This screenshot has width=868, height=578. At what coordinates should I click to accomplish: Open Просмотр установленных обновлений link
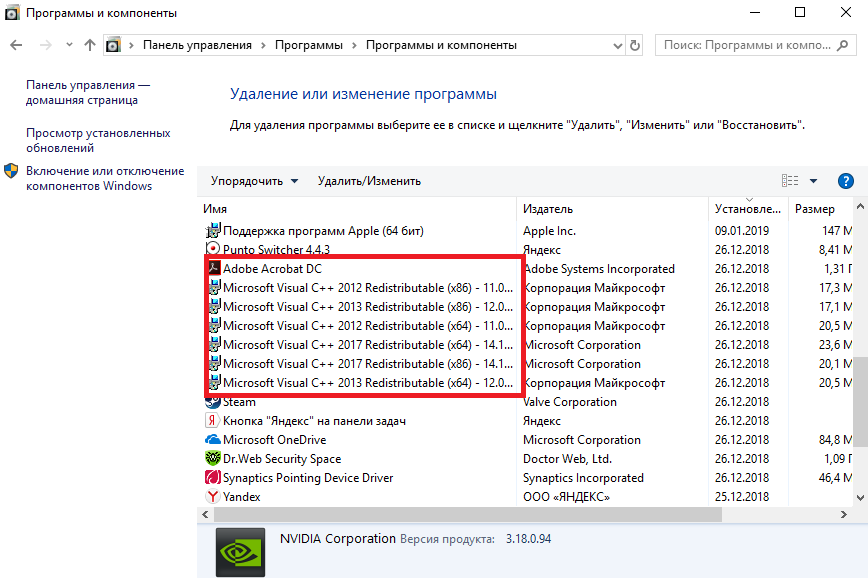point(98,141)
